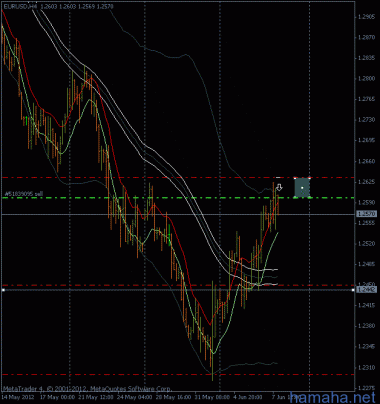Image resolution: width=380 pixels, height=404 pixels.
Task: Click the order label '#51839095 sell'
Action: (24, 194)
